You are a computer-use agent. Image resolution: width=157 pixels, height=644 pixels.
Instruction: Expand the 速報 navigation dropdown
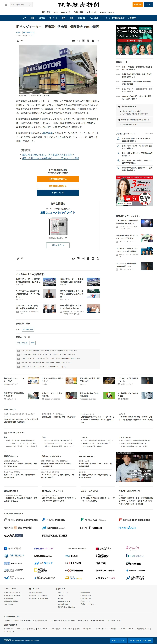click(33, 18)
